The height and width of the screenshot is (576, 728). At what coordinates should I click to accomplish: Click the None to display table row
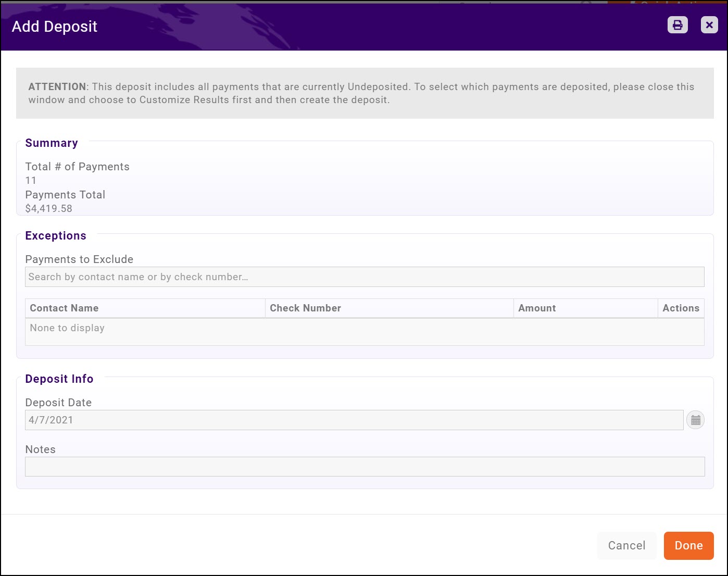coord(67,328)
